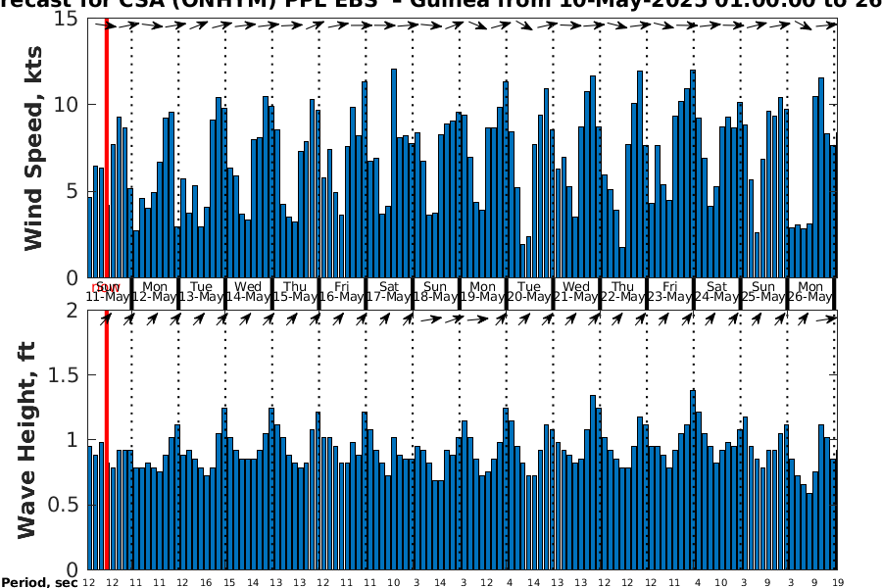Select the "Tue 20-May" date label

pos(529,292)
